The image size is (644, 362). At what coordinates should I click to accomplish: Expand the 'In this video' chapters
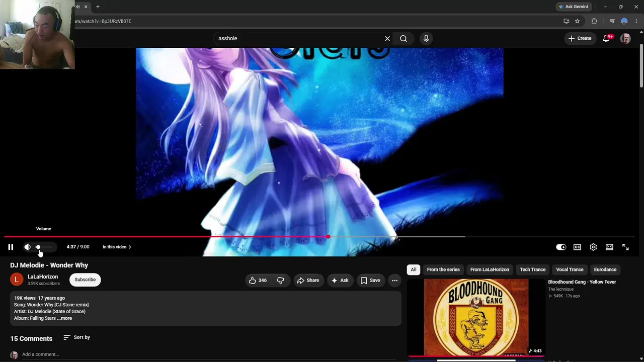click(117, 247)
